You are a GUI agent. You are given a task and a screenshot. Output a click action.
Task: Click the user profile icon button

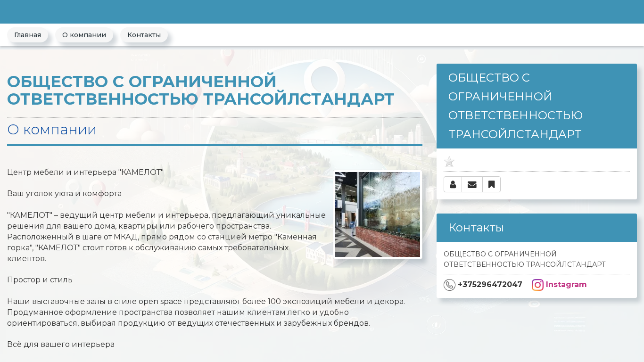pos(453,184)
